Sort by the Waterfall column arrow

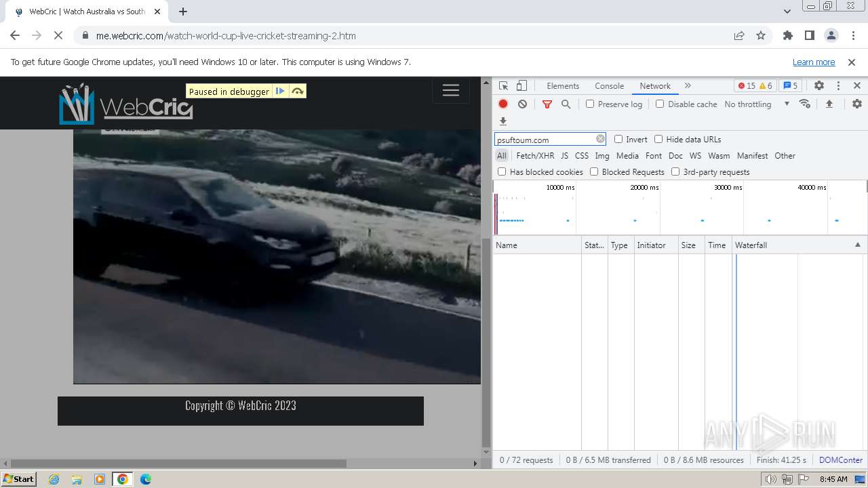857,245
